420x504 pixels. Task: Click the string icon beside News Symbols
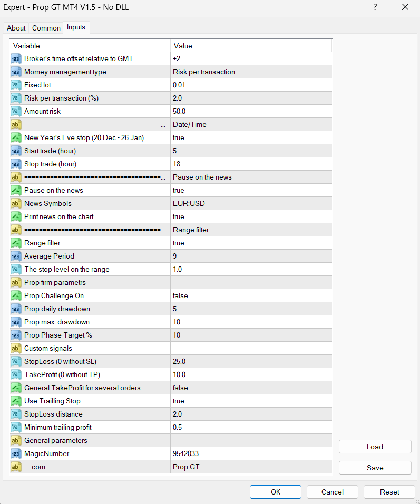click(x=16, y=204)
